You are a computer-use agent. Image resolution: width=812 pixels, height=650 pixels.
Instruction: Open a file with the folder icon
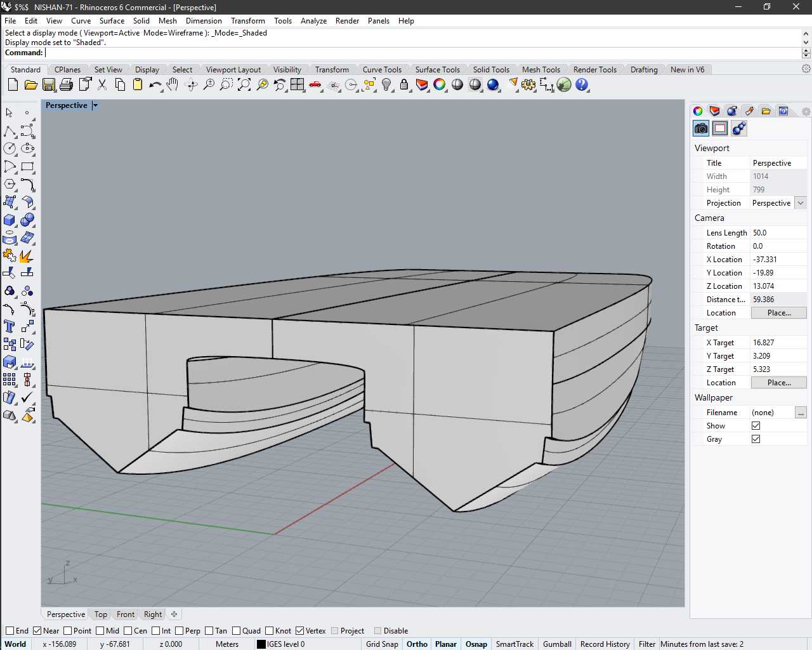pyautogui.click(x=30, y=84)
